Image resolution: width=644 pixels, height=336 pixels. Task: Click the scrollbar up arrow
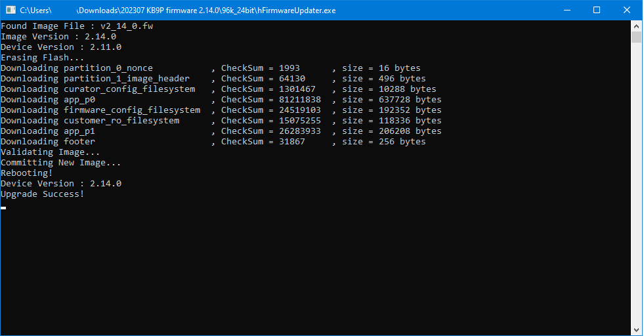point(636,26)
